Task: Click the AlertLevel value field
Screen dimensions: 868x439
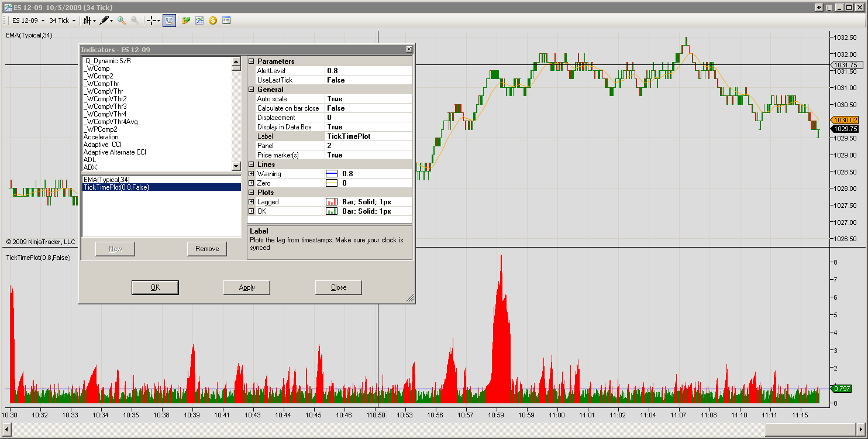Action: click(x=368, y=71)
